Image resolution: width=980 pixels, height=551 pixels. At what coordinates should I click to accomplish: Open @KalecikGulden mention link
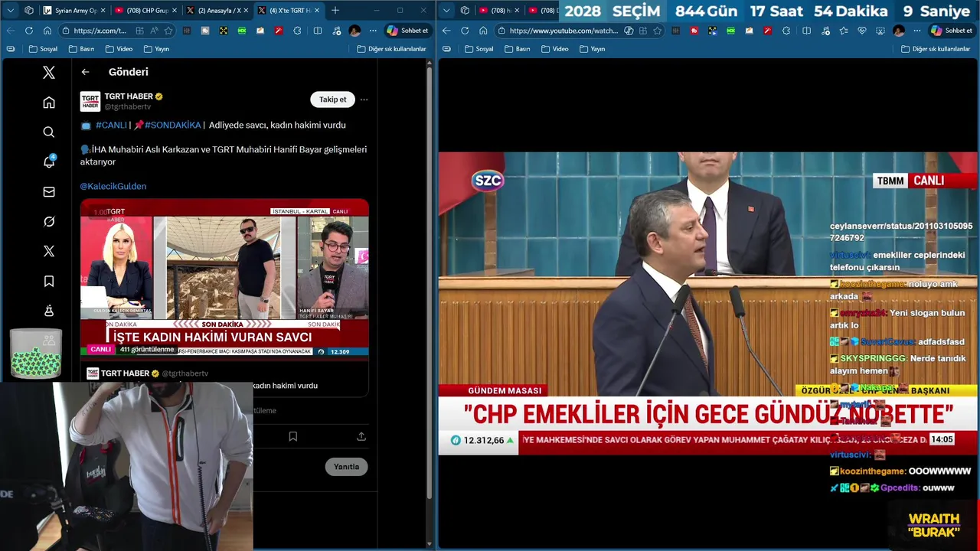[x=113, y=187]
